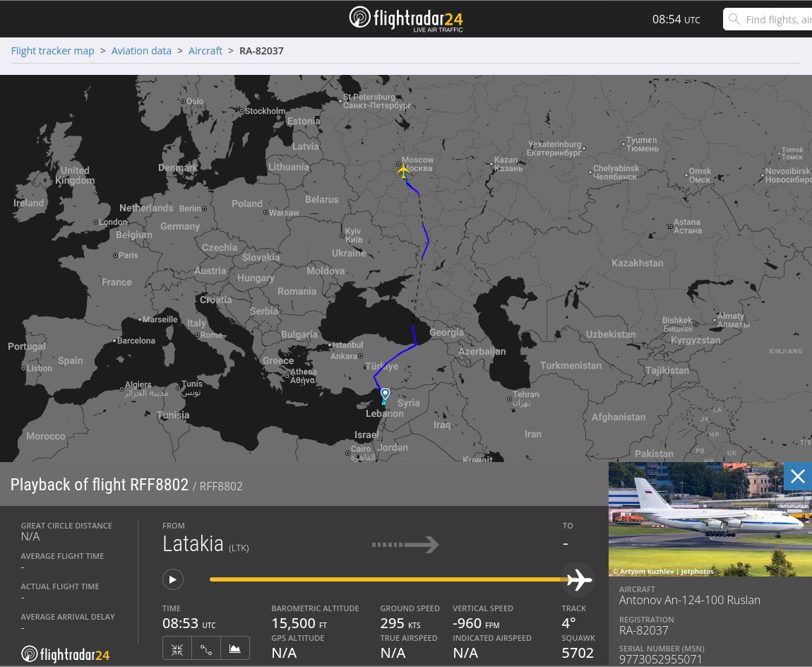
Task: Start playback with the play button
Action: 173,579
